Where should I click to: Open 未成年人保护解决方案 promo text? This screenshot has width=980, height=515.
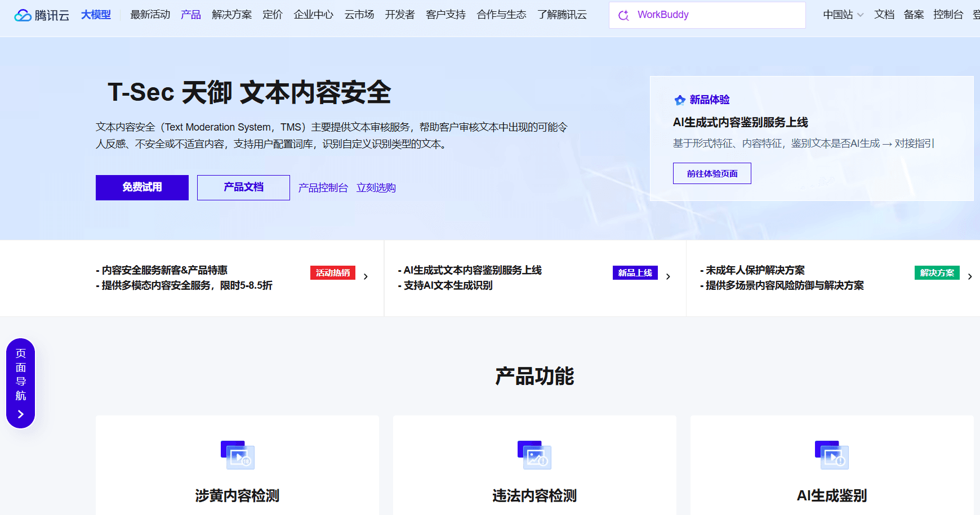click(752, 270)
